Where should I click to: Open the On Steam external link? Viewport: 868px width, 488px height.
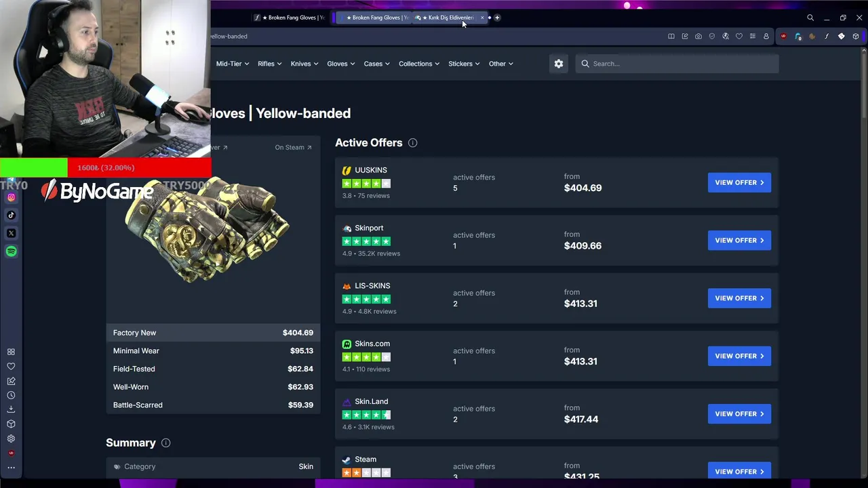pos(293,147)
